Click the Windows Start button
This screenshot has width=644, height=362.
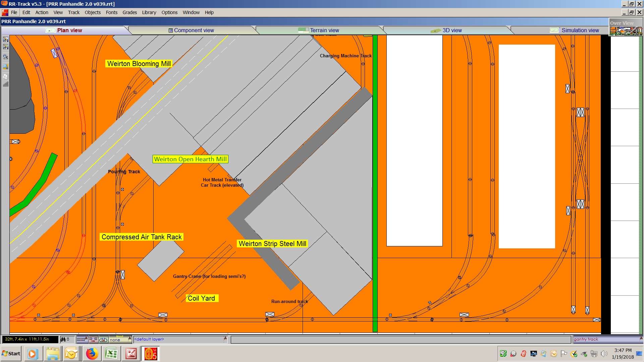click(11, 354)
